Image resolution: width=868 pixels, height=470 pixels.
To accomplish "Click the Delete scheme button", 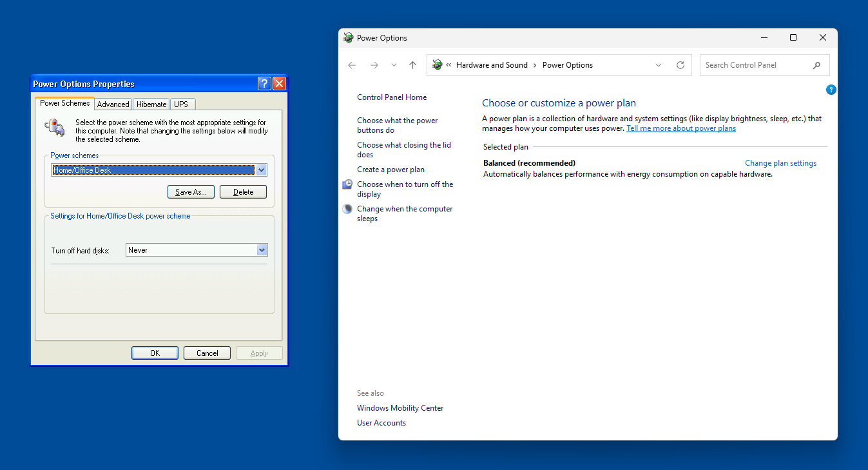I will (x=243, y=192).
